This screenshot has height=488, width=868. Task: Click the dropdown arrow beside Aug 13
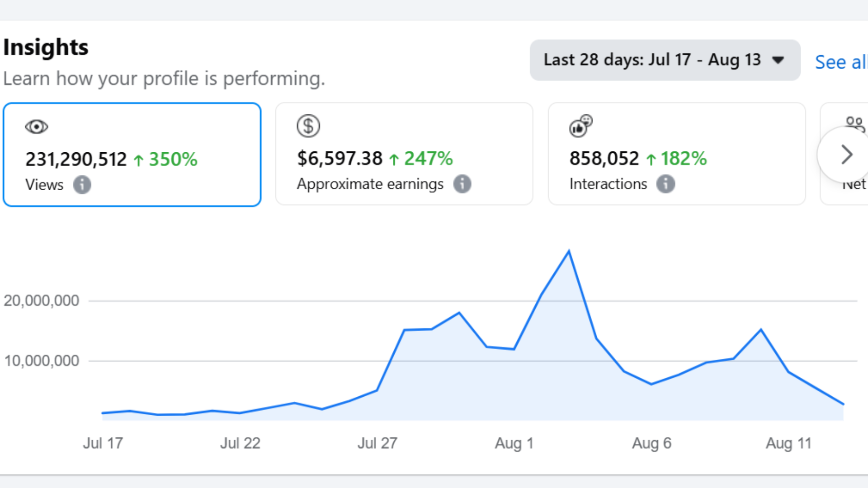point(778,60)
